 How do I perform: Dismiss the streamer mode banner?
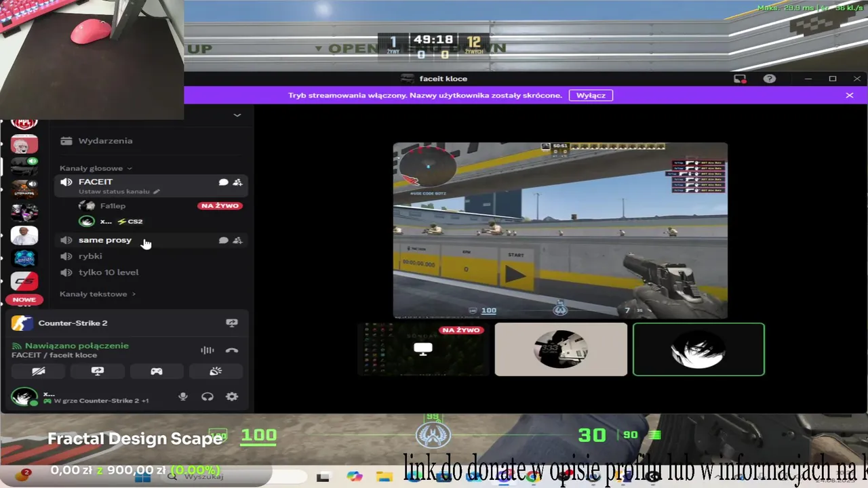850,96
